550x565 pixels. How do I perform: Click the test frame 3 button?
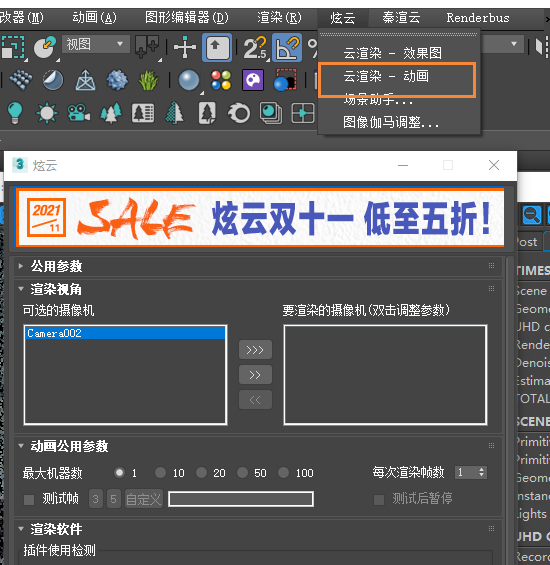tap(96, 499)
